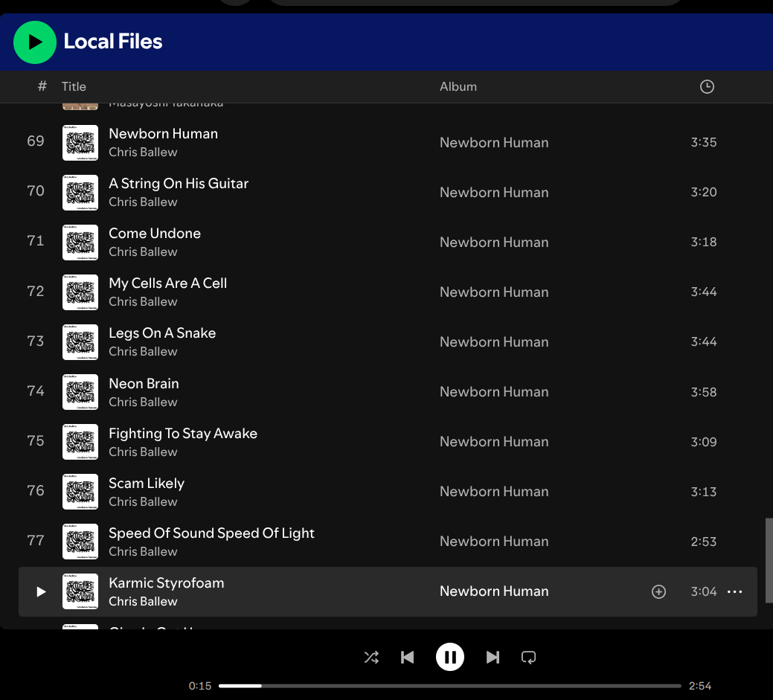
Task: Click the Local Files heading
Action: (113, 42)
